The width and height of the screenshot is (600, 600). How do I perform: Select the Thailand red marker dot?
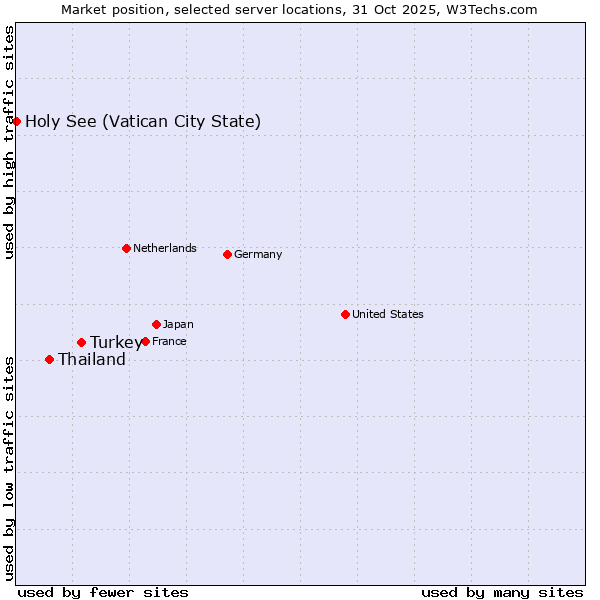point(49,359)
